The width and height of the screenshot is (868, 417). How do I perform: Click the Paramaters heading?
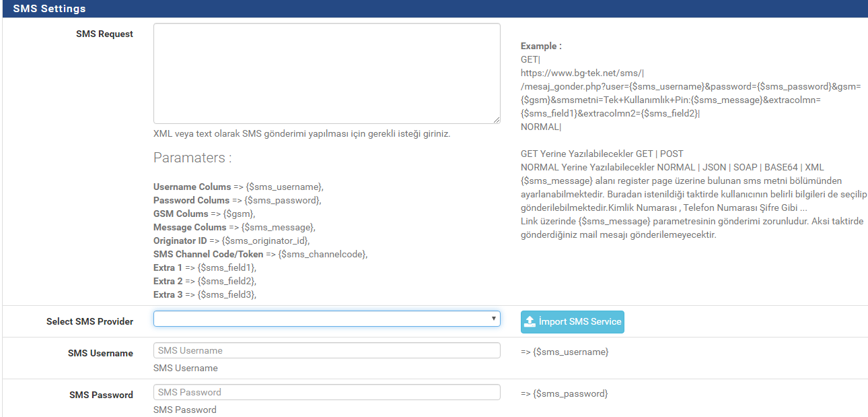192,158
